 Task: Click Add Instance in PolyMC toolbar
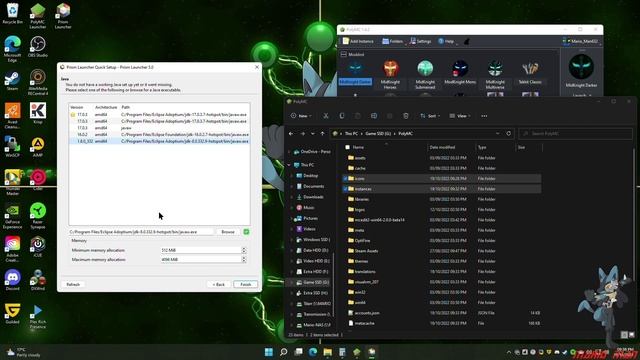point(358,41)
